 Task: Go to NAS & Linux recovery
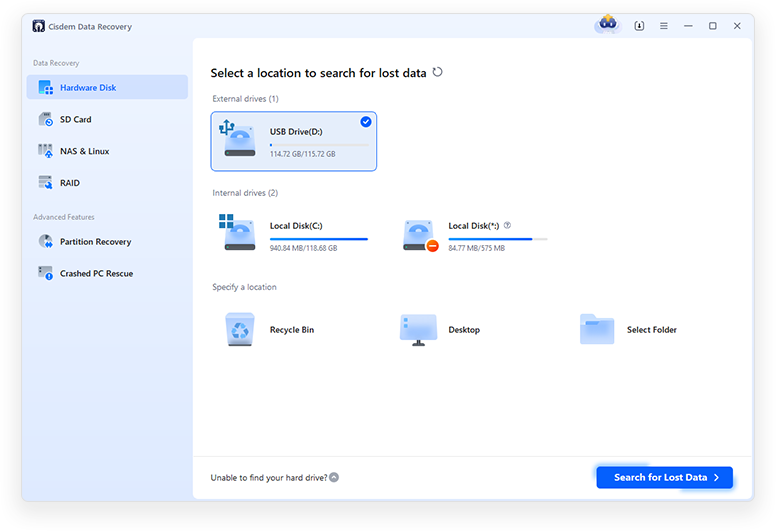point(107,151)
